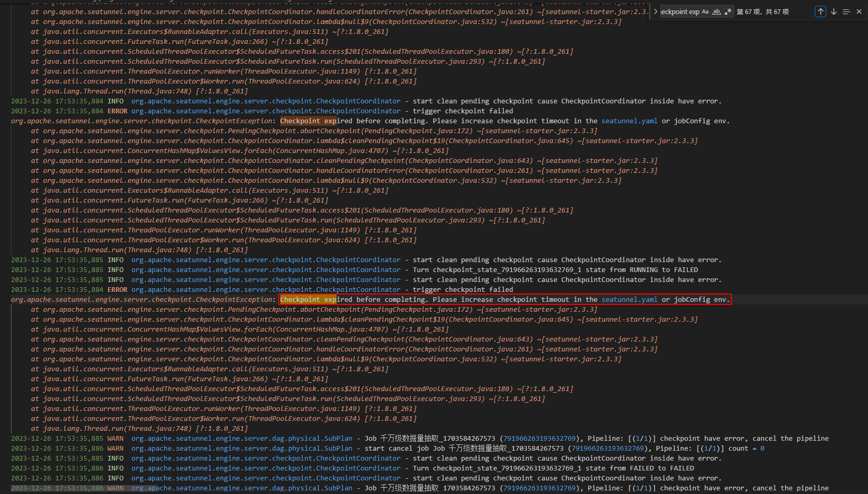Enable the regular expression (.*) search option
The height and width of the screenshot is (494, 868).
[728, 11]
